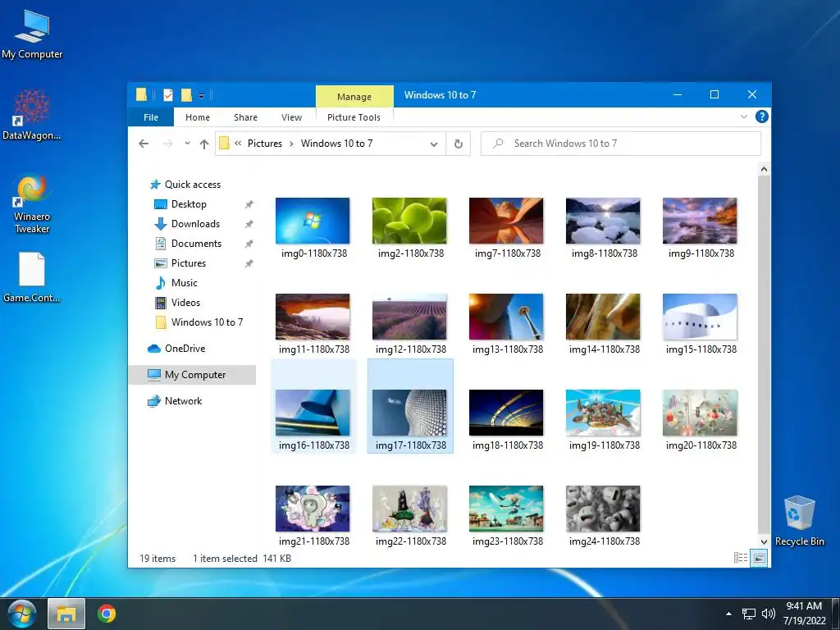Launch Chrome from the taskbar
The width and height of the screenshot is (840, 630).
107,614
